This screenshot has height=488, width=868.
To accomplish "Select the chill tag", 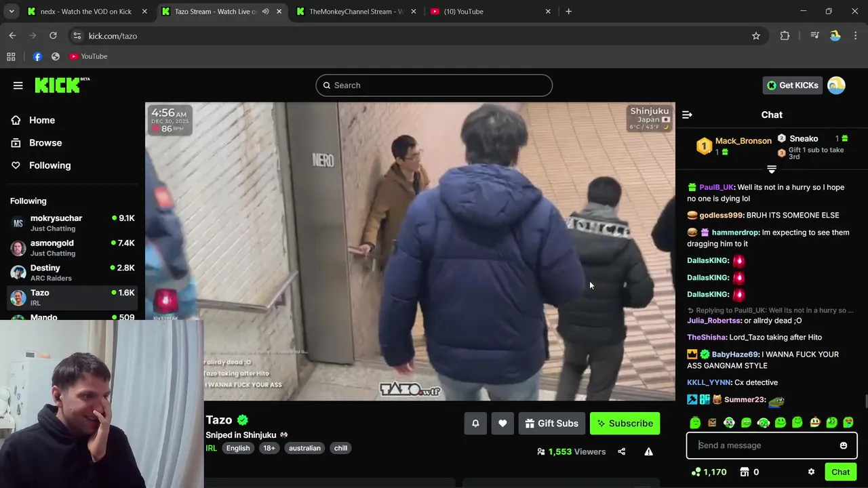I will (340, 448).
